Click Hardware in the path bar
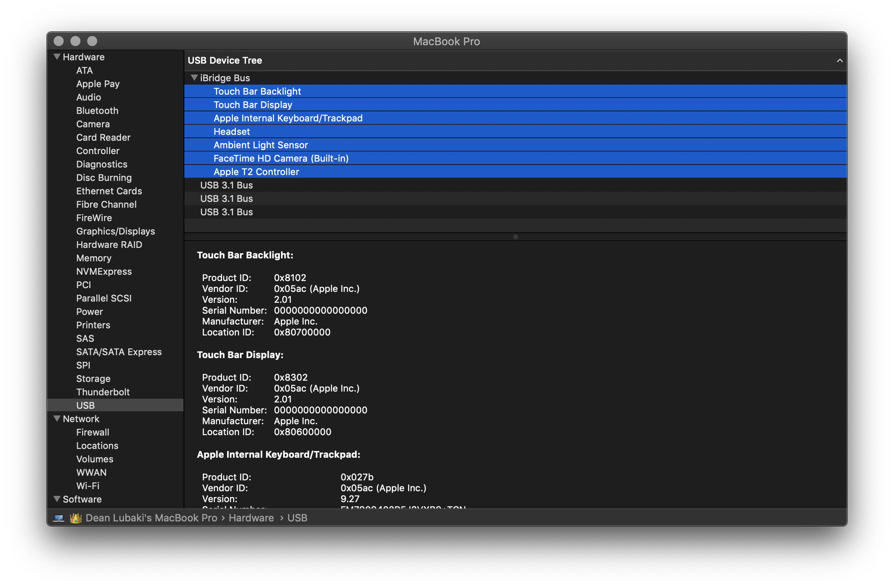 click(251, 518)
